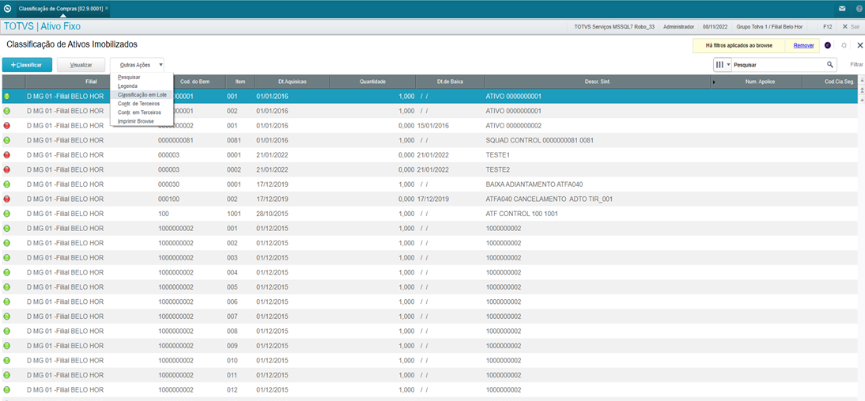Sort by Dt.Aquisicao column header
865x401 pixels.
pos(292,82)
